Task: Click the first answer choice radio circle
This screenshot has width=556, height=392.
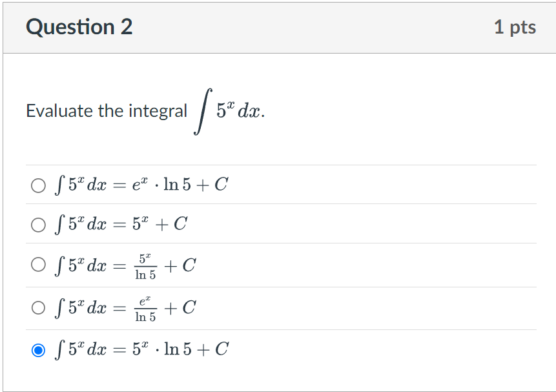Action: (x=37, y=185)
